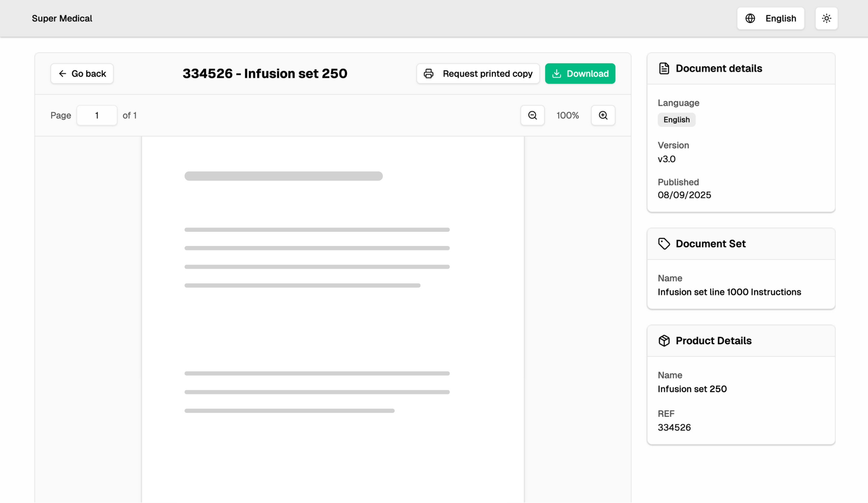
Task: Click the document title heading
Action: (264, 74)
